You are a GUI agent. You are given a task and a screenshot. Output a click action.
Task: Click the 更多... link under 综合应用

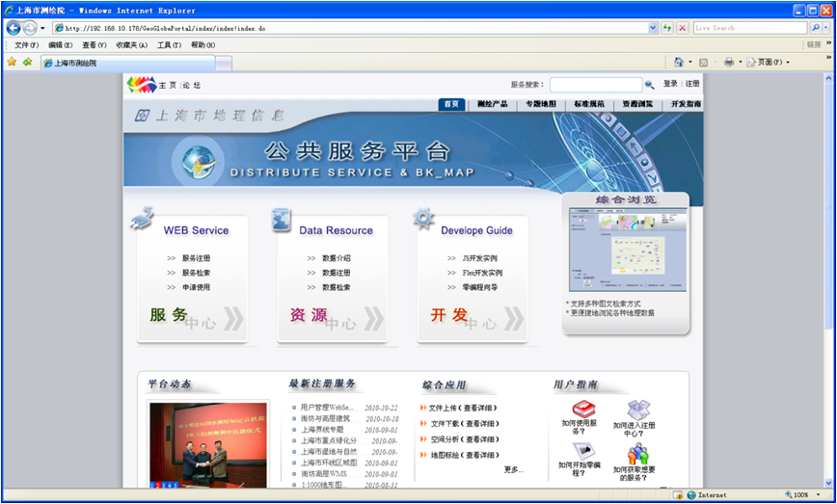(514, 469)
